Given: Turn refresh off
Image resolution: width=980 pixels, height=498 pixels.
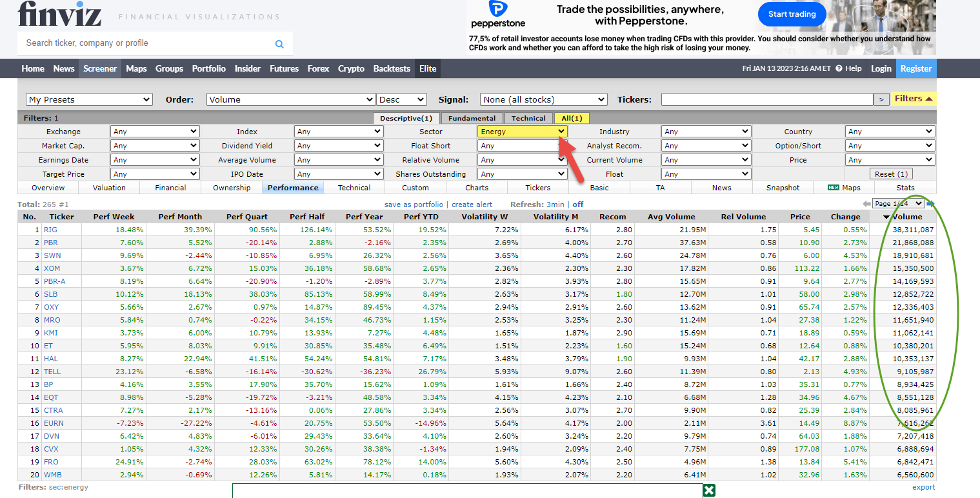Looking at the screenshot, I should pyautogui.click(x=578, y=204).
